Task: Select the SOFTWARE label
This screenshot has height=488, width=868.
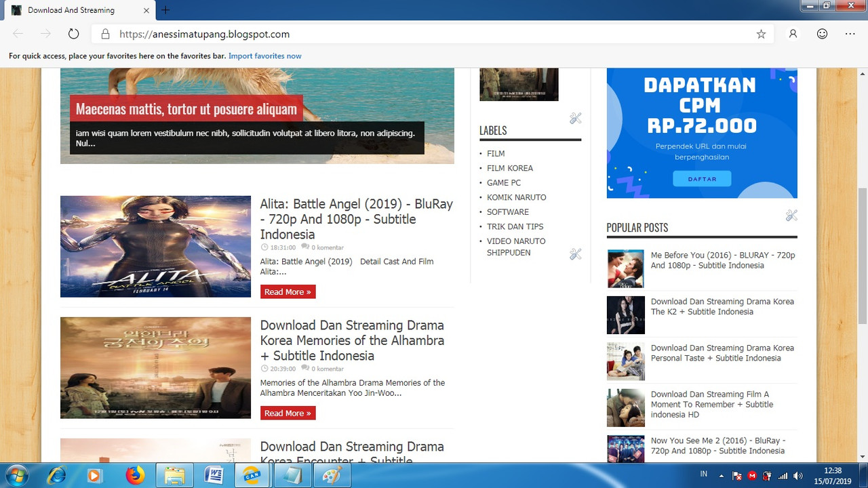Action: pos(508,212)
